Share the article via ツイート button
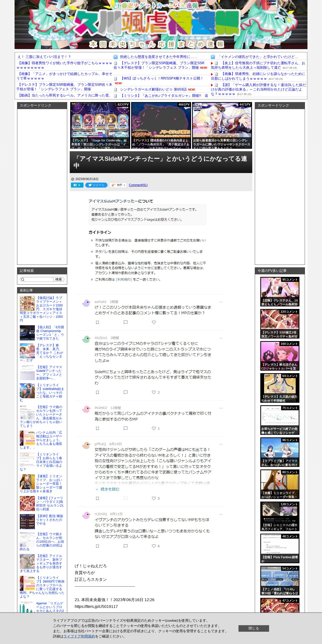This screenshot has width=322, height=644. (x=96, y=185)
